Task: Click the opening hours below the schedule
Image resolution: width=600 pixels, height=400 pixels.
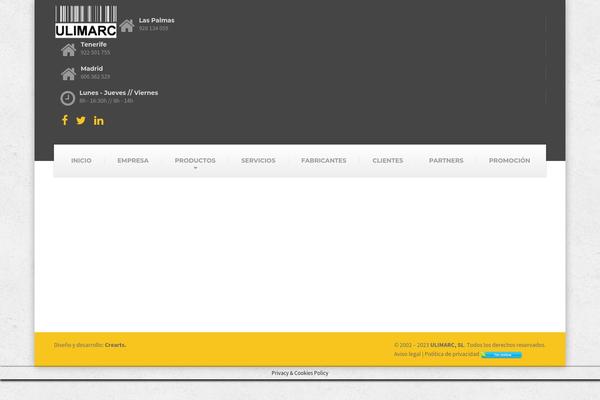Action: pos(106,101)
